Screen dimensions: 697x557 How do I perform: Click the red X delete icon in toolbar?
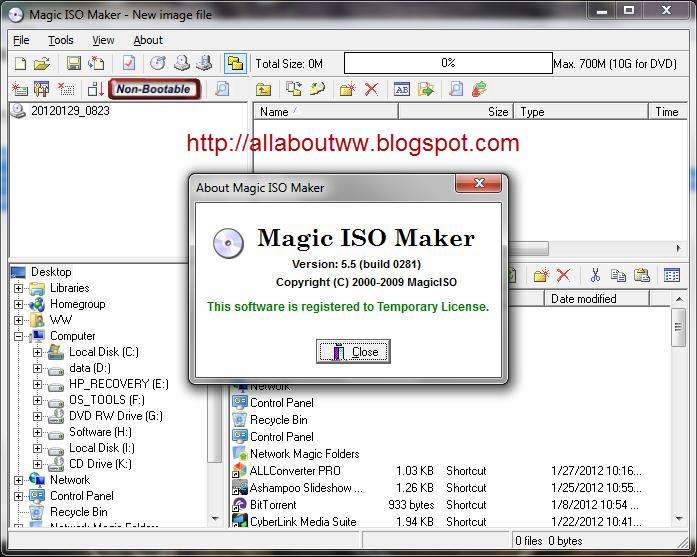pos(371,89)
